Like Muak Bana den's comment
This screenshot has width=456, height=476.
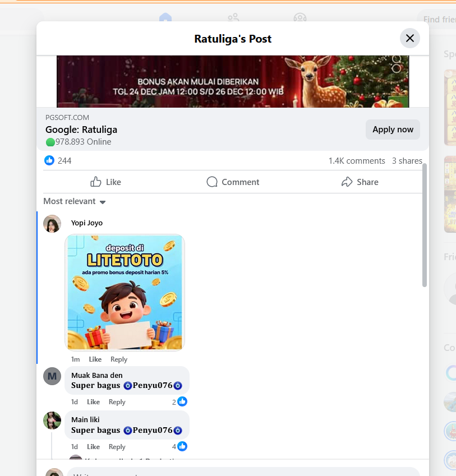coord(93,401)
